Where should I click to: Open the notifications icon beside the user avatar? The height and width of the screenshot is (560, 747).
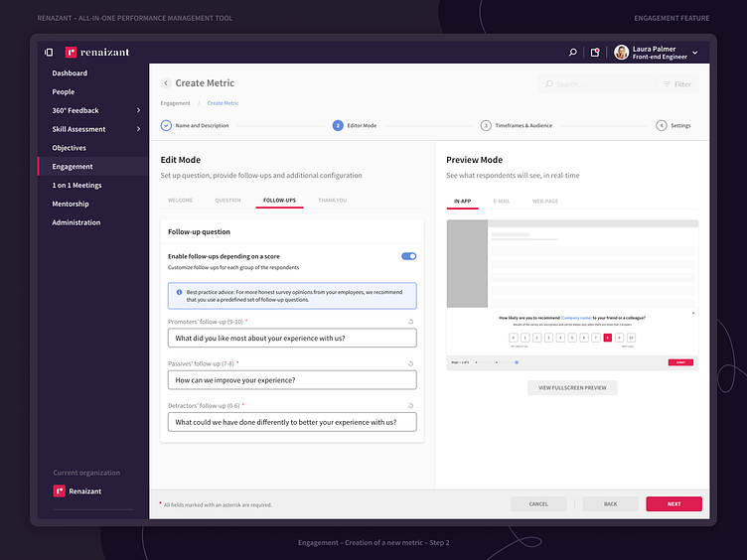click(595, 53)
